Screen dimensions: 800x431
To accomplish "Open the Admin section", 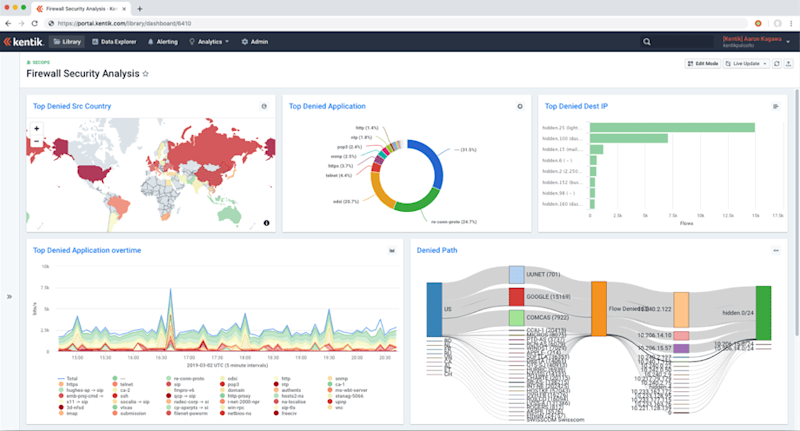I will (x=255, y=42).
